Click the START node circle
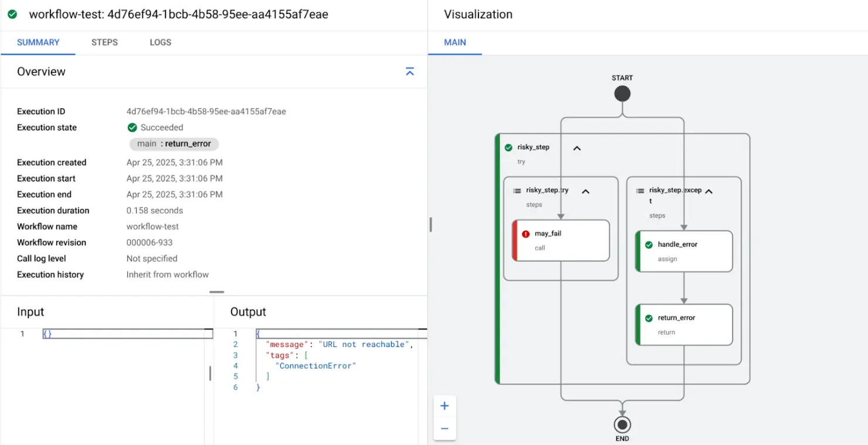868x445 pixels. [622, 94]
